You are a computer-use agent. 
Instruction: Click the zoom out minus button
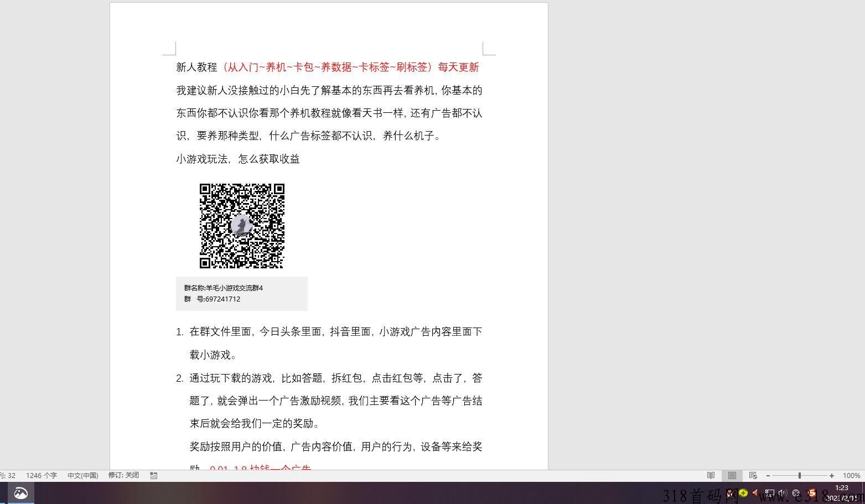pyautogui.click(x=768, y=476)
